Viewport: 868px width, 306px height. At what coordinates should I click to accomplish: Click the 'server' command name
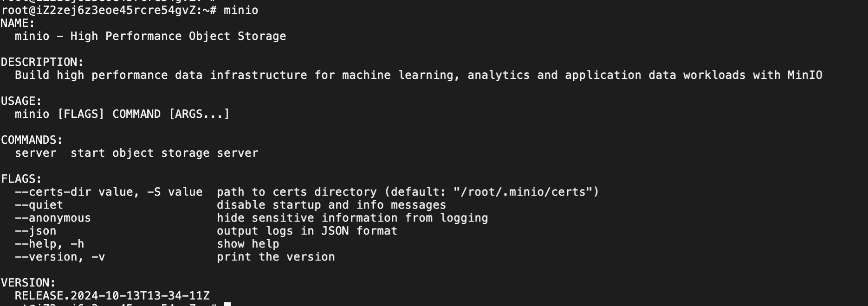click(x=35, y=153)
